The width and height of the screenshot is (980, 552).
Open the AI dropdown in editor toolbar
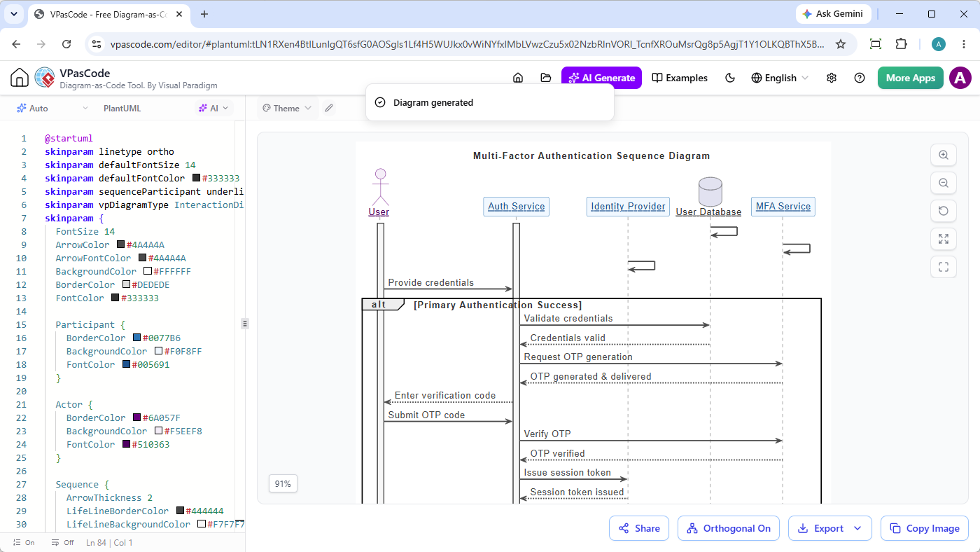coord(214,108)
